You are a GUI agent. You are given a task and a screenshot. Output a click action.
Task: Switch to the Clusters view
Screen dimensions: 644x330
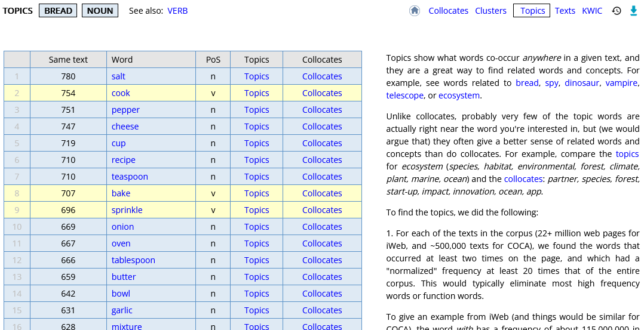click(x=491, y=11)
